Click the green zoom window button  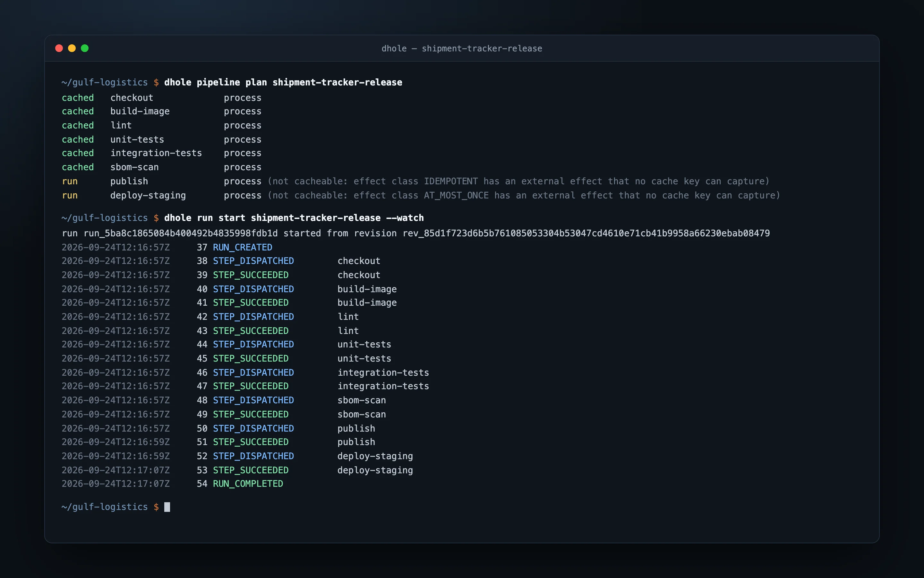pos(85,48)
